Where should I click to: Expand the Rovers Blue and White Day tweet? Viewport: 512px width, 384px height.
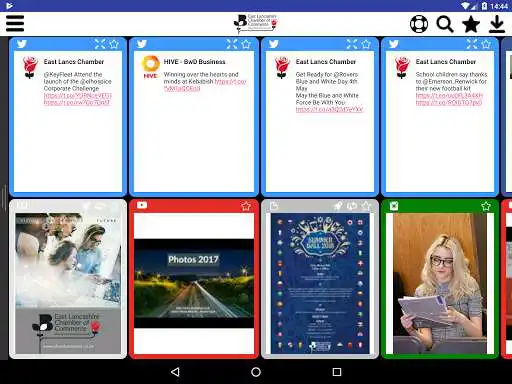coord(352,44)
